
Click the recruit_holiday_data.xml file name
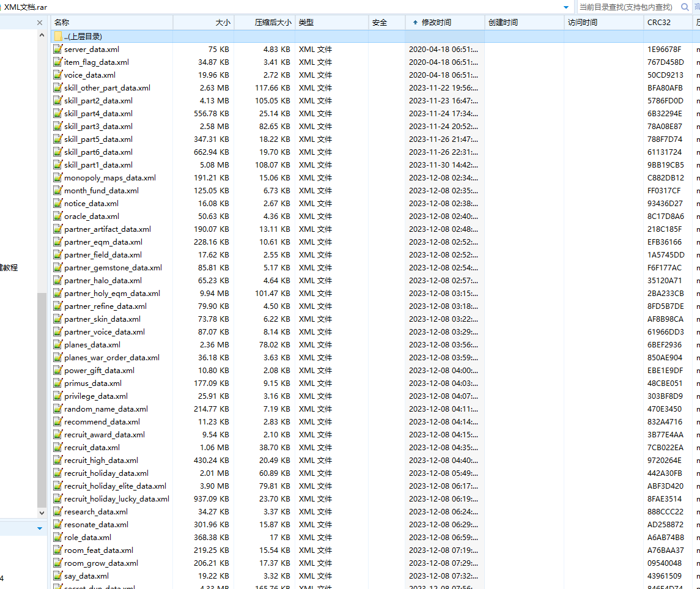[x=106, y=473]
